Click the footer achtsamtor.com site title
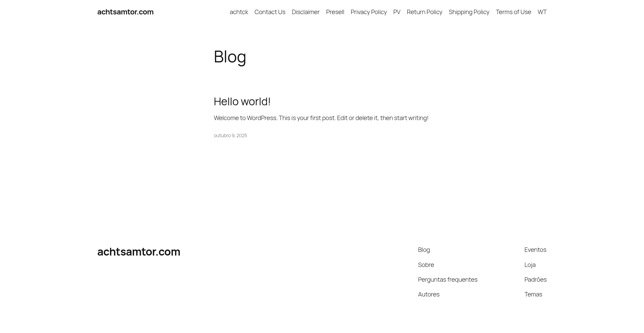The width and height of the screenshot is (644, 333). [x=139, y=252]
